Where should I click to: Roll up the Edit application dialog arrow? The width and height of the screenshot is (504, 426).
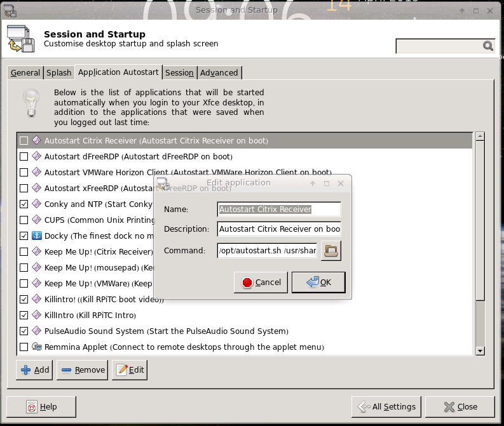point(313,183)
